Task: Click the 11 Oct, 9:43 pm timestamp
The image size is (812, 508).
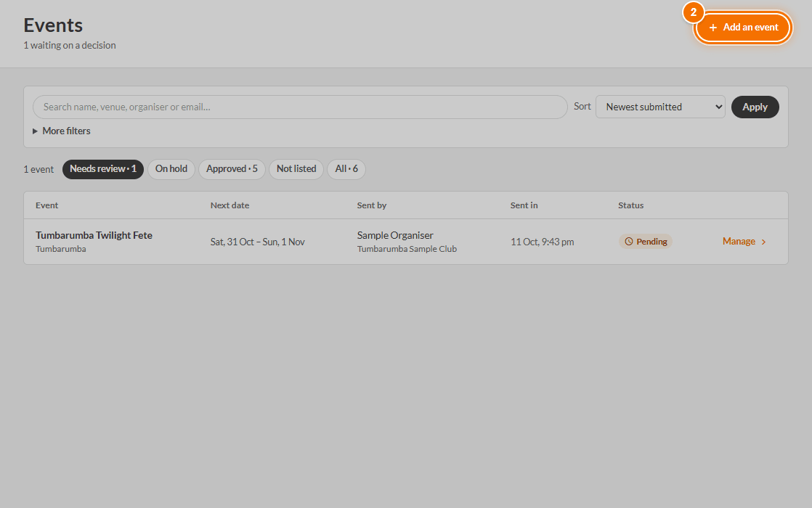Action: pyautogui.click(x=543, y=242)
